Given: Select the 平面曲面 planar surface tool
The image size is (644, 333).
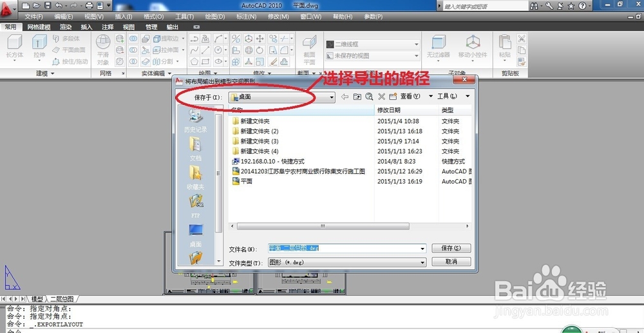Looking at the screenshot, I should point(69,50).
